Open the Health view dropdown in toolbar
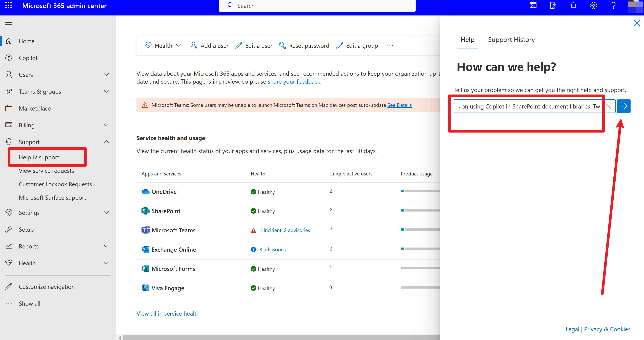This screenshot has height=340, width=644. point(163,46)
